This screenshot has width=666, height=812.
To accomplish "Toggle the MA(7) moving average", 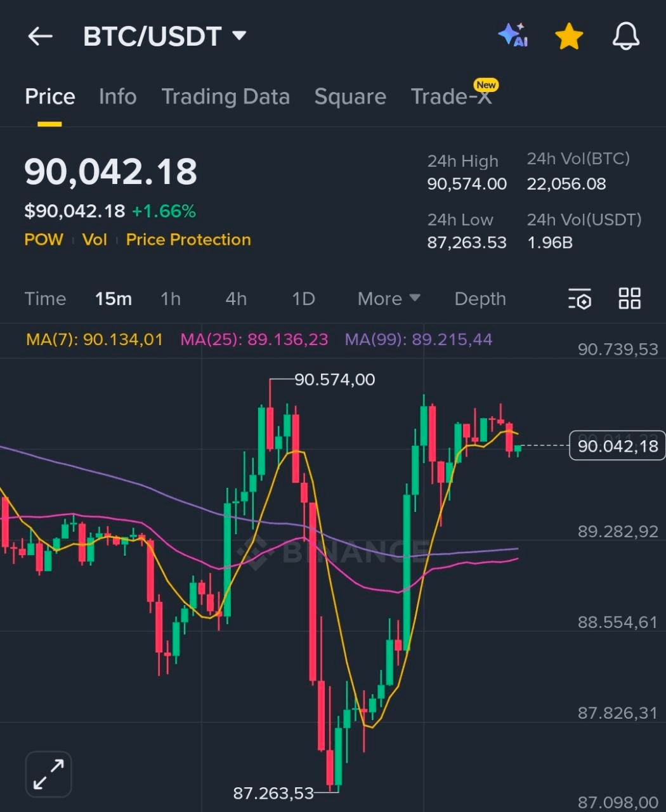I will point(94,339).
